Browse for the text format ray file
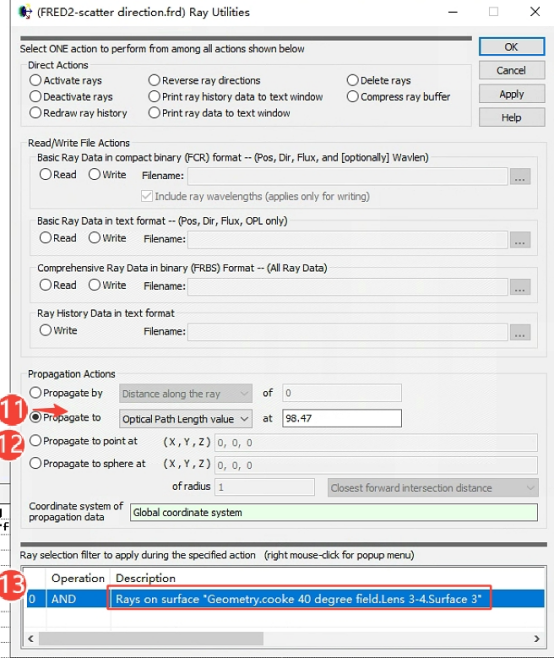 coord(520,240)
